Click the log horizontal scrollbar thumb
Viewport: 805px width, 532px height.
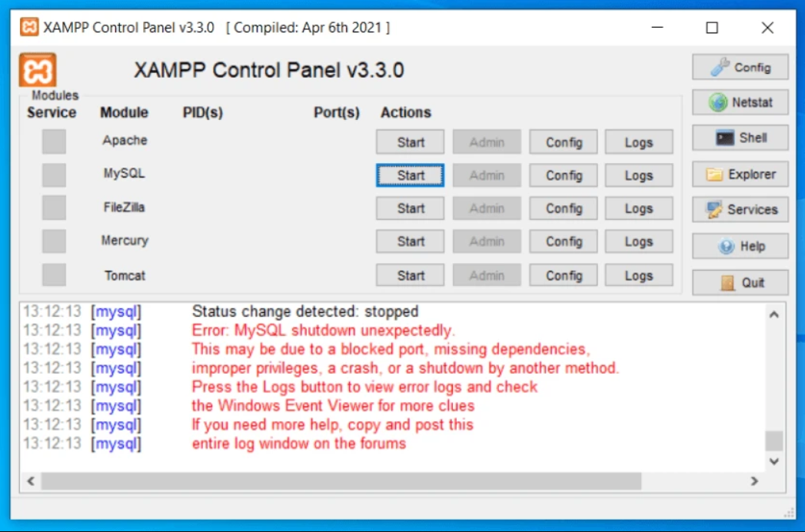pos(341,481)
